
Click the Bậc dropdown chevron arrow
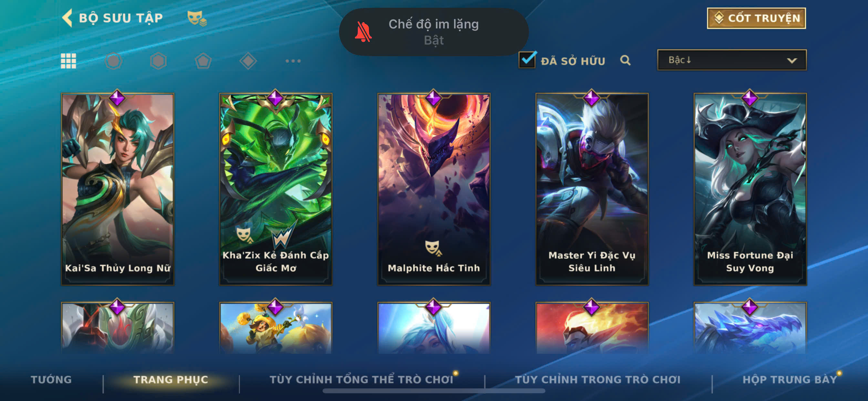coord(792,61)
